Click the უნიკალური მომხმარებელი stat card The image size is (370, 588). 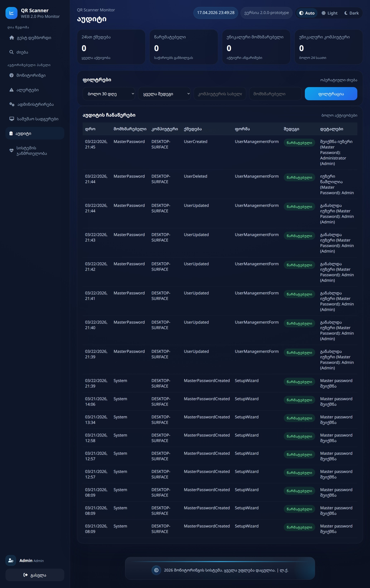256,47
